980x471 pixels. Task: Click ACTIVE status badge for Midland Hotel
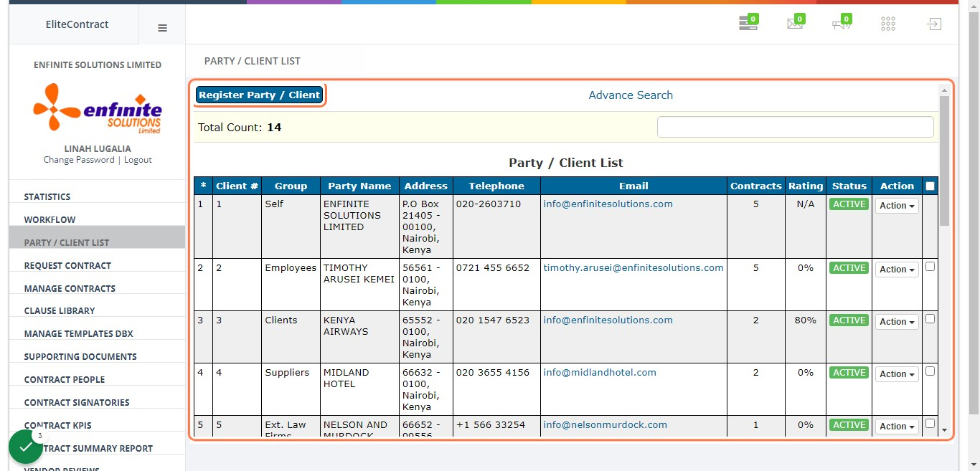(x=849, y=373)
